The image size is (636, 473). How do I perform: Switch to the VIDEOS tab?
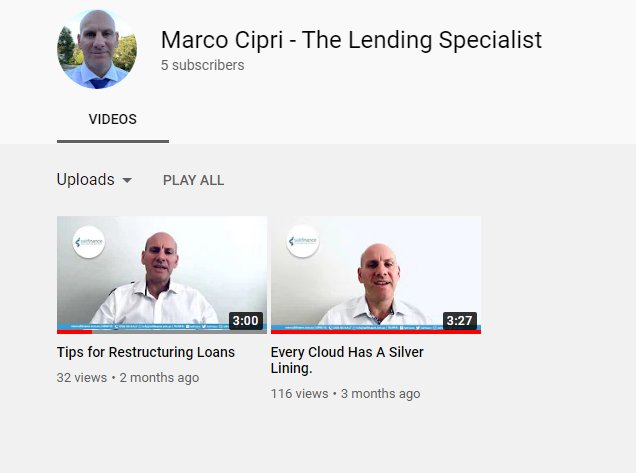pyautogui.click(x=113, y=119)
